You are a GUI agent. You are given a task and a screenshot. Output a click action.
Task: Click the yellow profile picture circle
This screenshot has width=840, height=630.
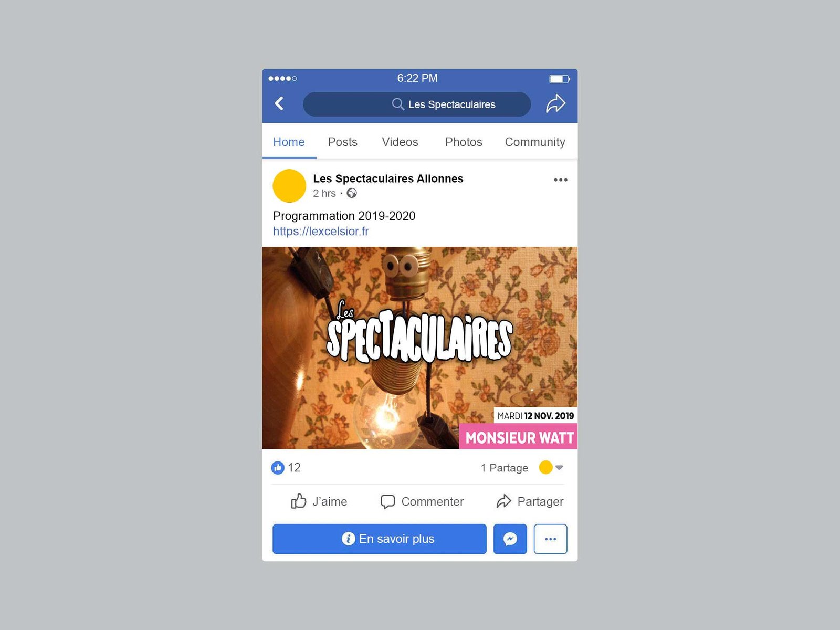pyautogui.click(x=289, y=186)
